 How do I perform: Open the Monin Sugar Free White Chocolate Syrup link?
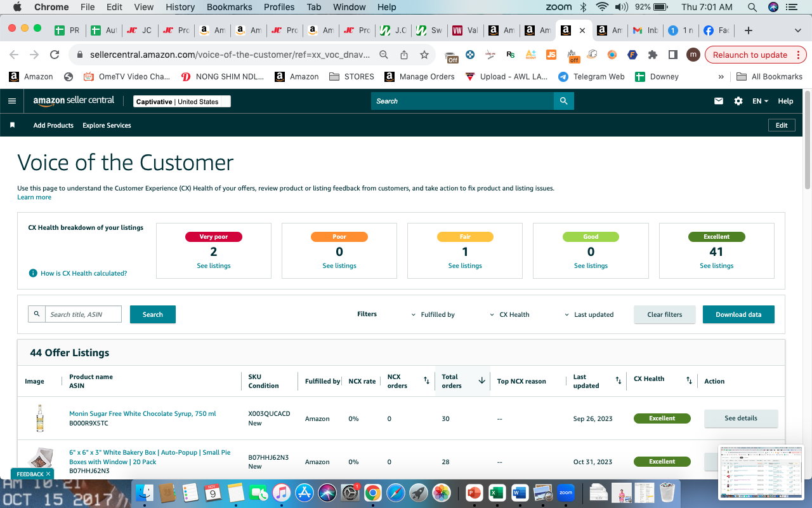143,414
